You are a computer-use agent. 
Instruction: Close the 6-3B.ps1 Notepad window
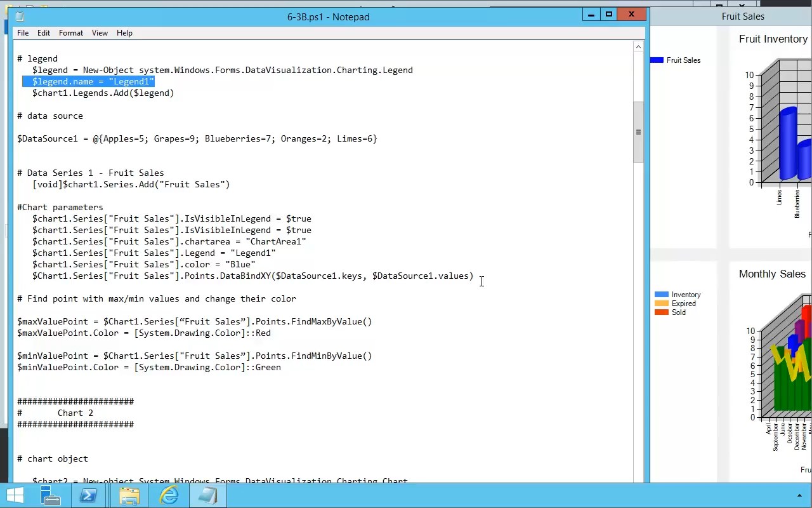tap(631, 14)
